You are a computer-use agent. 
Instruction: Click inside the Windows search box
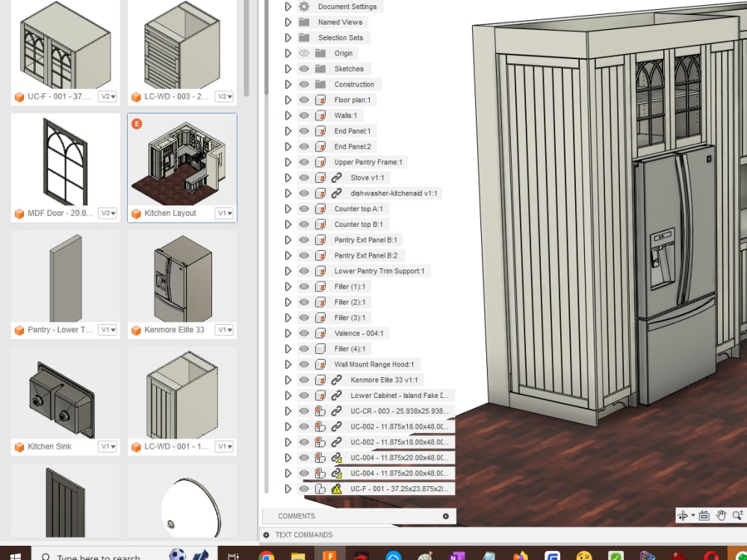click(x=105, y=556)
